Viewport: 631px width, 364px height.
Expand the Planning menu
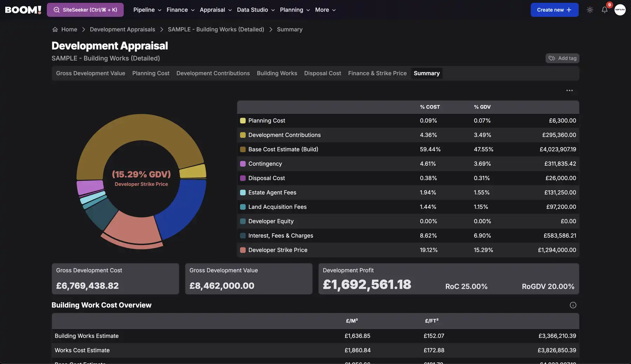tap(295, 10)
